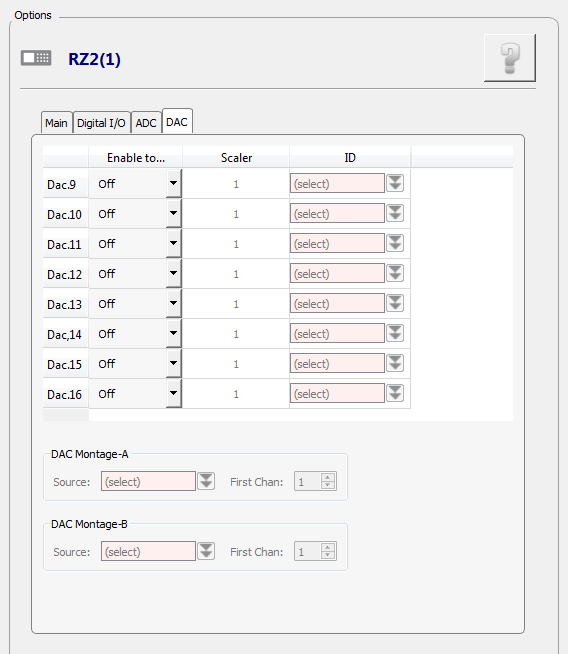This screenshot has width=568, height=654.
Task: Open ID picker arrow for Dac.15
Action: 395,363
